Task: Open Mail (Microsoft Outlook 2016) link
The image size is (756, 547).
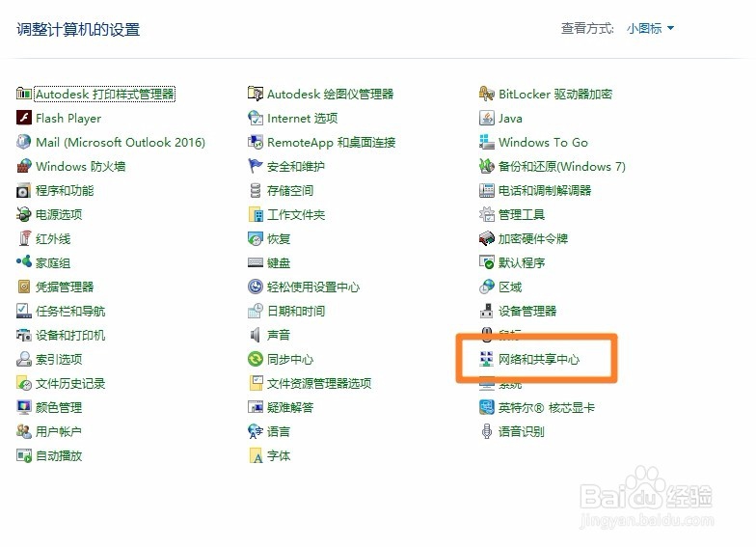Action: [x=120, y=143]
